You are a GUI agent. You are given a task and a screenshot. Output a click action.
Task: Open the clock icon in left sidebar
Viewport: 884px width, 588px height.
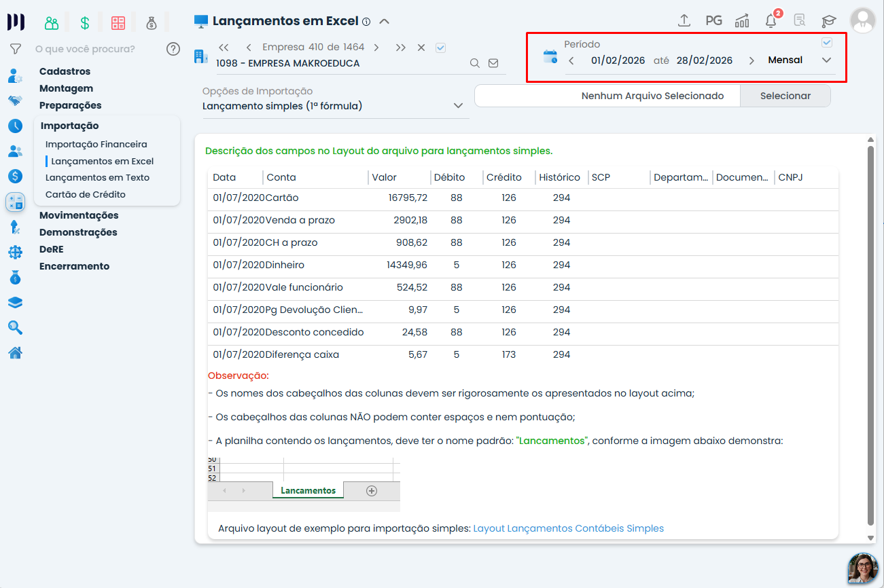pos(15,126)
